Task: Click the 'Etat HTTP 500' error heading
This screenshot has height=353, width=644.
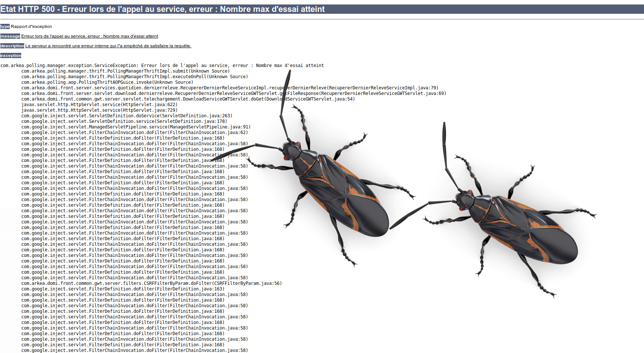Action: tap(162, 9)
